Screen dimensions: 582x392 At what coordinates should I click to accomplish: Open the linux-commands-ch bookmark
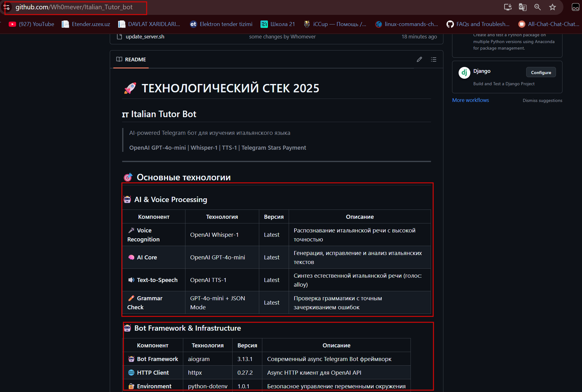click(x=407, y=24)
